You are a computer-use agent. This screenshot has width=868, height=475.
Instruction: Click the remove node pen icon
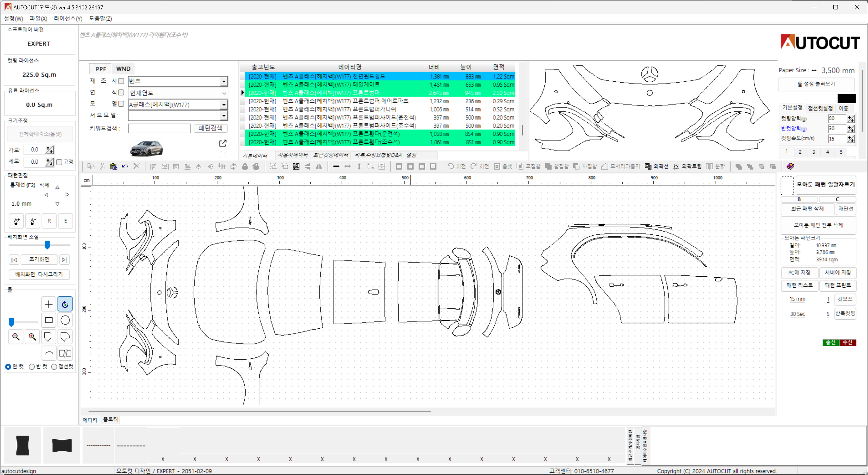[x=33, y=221]
